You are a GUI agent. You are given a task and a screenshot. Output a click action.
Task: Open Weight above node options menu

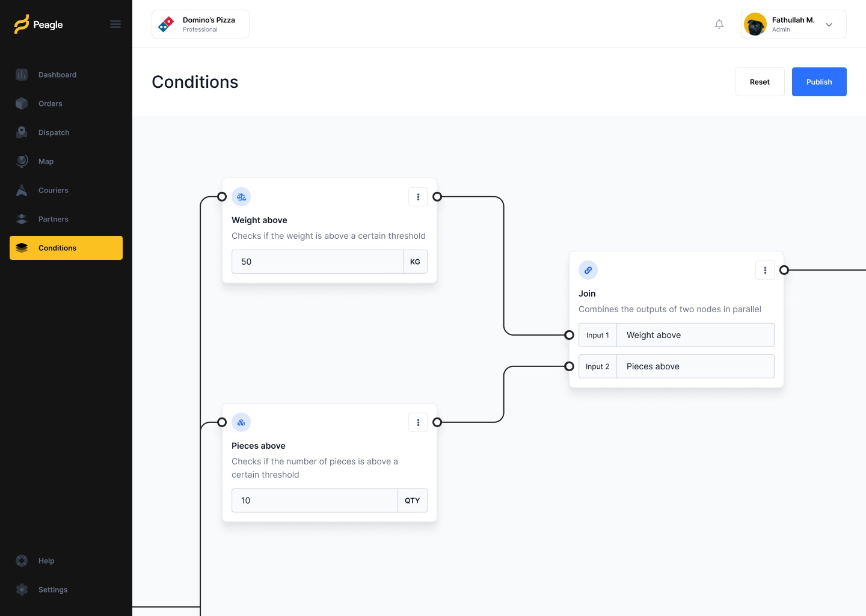[x=418, y=197]
